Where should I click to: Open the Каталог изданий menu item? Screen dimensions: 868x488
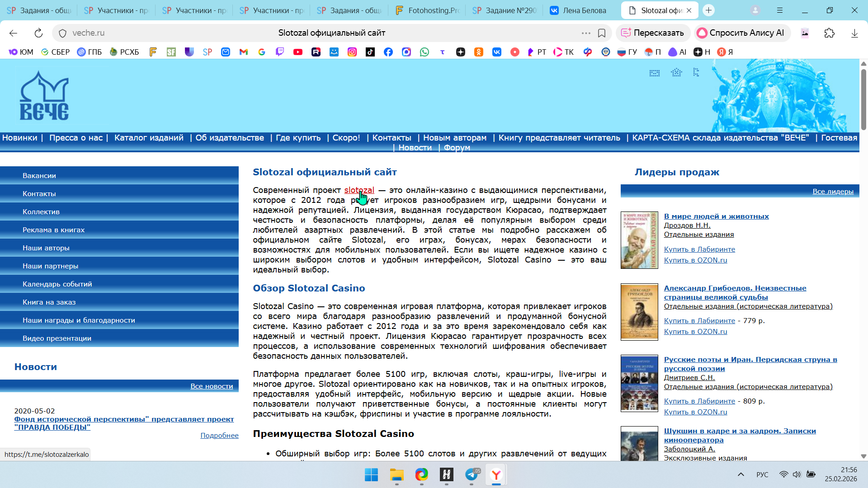tap(149, 138)
